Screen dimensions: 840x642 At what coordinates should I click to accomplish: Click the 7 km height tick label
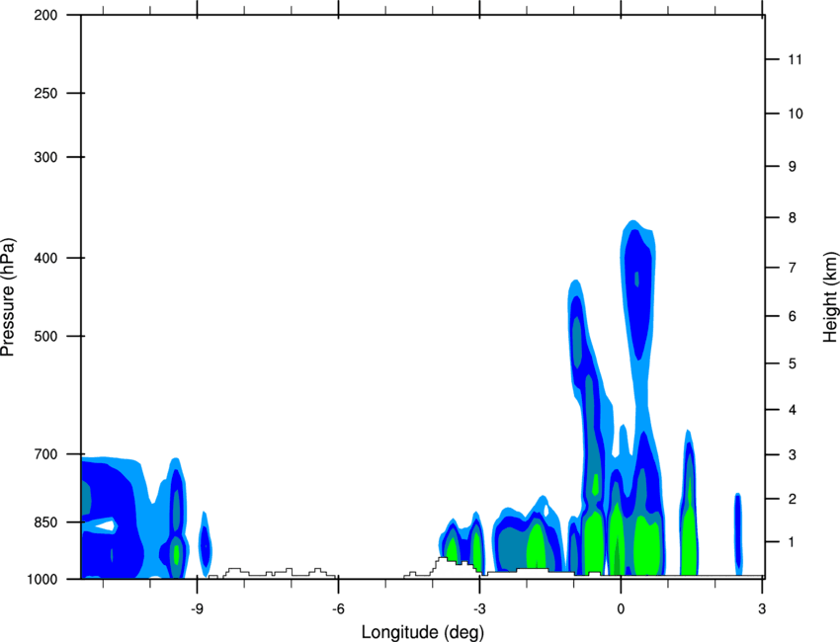pyautogui.click(x=793, y=268)
